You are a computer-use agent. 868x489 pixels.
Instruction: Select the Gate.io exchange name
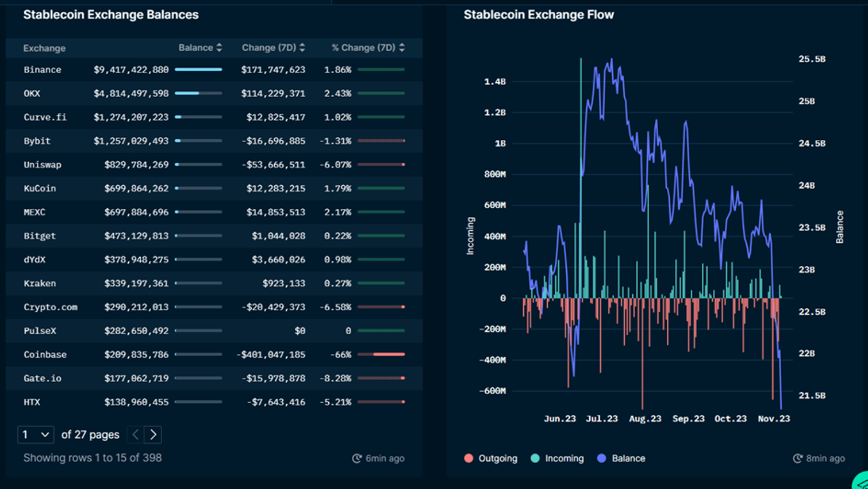43,379
